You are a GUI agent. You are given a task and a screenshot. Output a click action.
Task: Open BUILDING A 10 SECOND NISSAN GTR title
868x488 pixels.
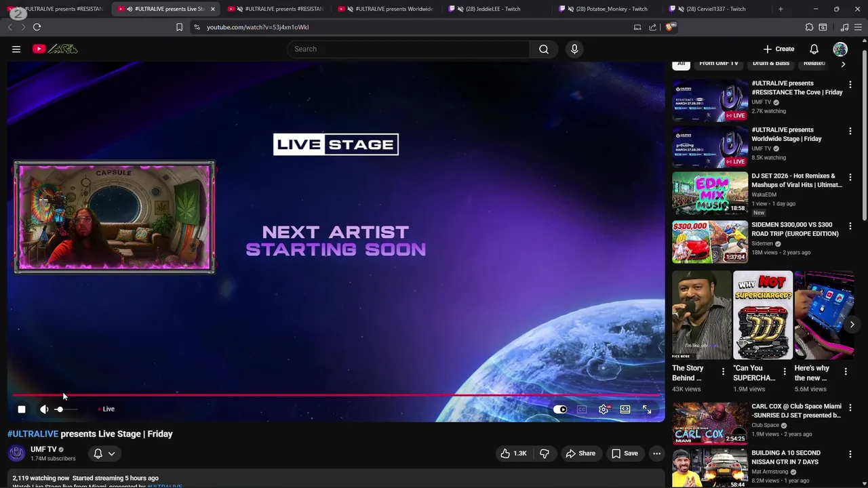(x=786, y=457)
